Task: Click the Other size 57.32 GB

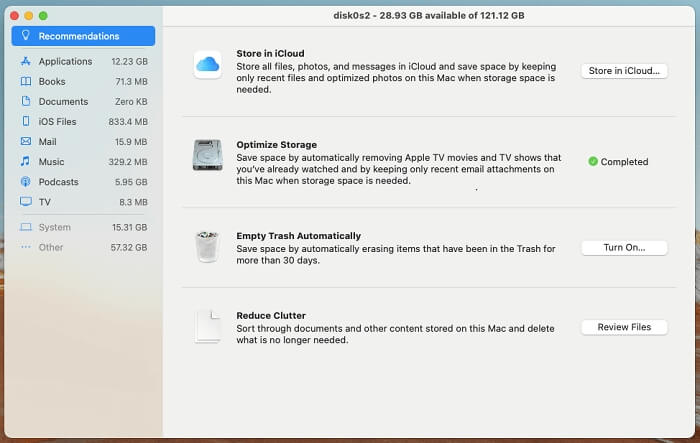Action: (x=129, y=247)
